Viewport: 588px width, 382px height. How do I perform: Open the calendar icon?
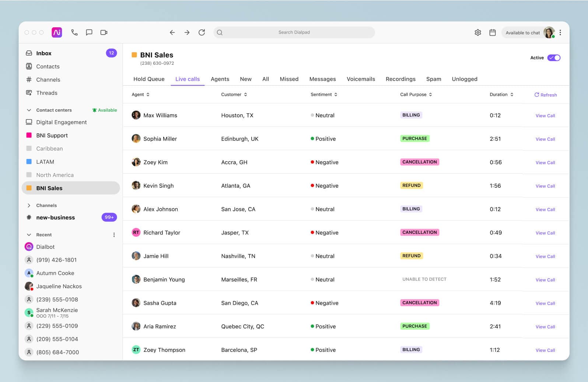coord(492,32)
